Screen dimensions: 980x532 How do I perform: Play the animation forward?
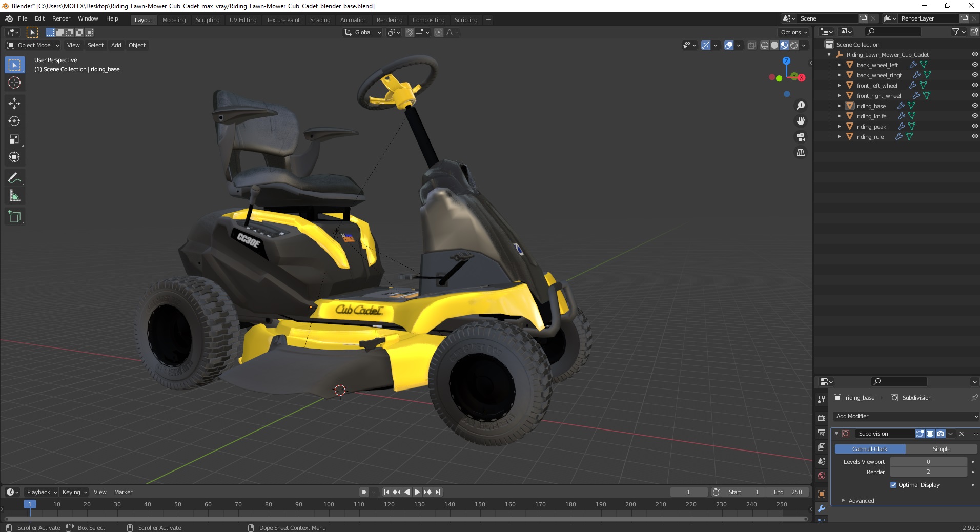pyautogui.click(x=417, y=492)
